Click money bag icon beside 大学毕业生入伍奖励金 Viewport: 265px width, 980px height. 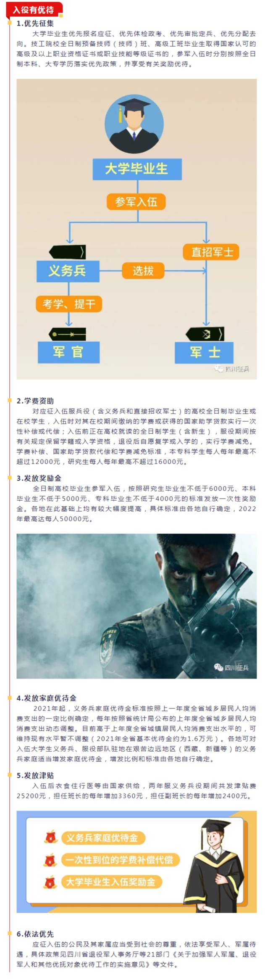click(51, 882)
